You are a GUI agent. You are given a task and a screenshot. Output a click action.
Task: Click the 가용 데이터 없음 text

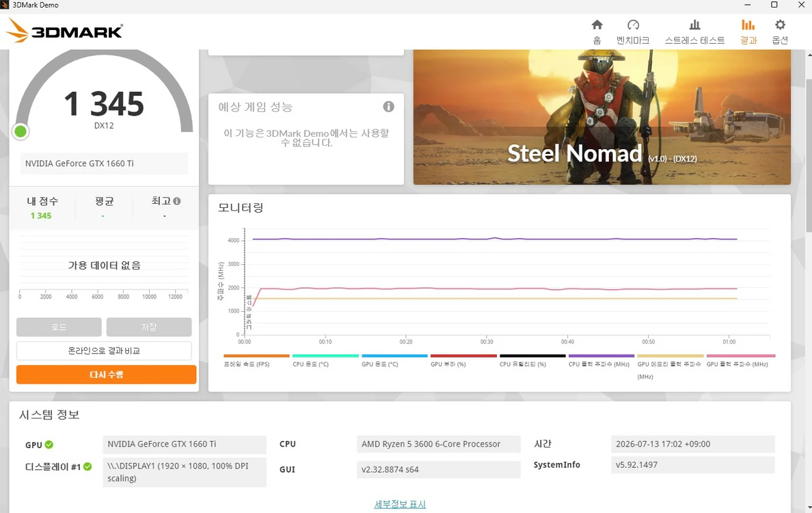pos(104,265)
